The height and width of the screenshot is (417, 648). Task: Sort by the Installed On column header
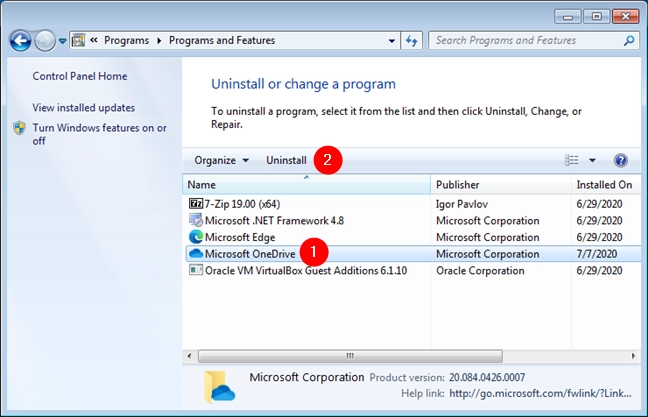606,185
